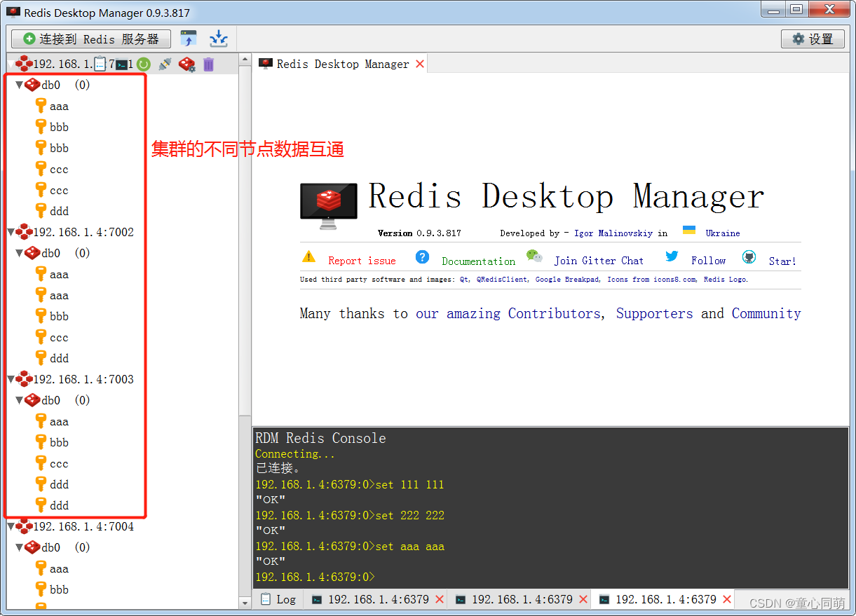Select key ddd under the 7001 server
The width and height of the screenshot is (856, 616).
tap(59, 211)
